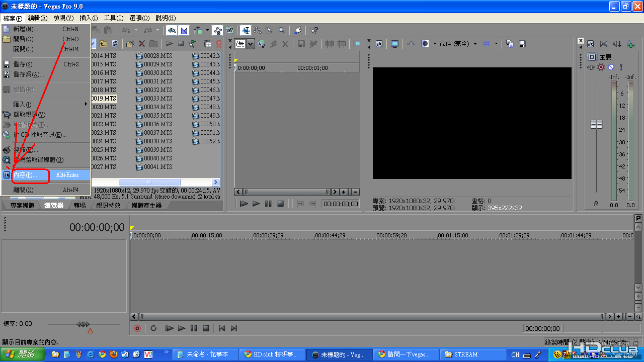Create new folder in explorer
This screenshot has height=362, width=644.
click(130, 44)
